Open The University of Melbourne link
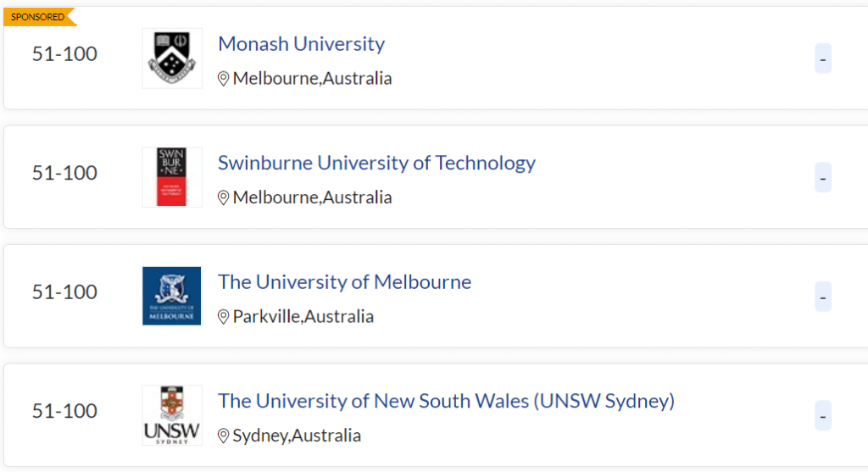The image size is (868, 472). [x=344, y=281]
